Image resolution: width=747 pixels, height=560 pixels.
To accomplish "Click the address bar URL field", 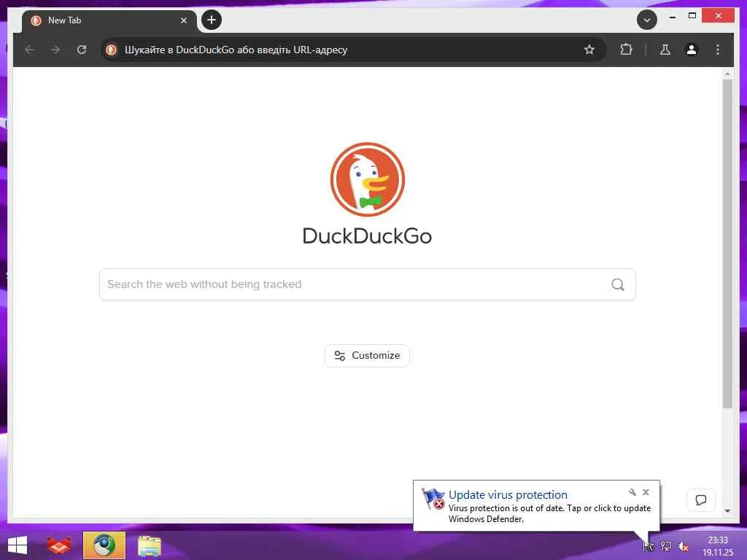I will point(352,50).
